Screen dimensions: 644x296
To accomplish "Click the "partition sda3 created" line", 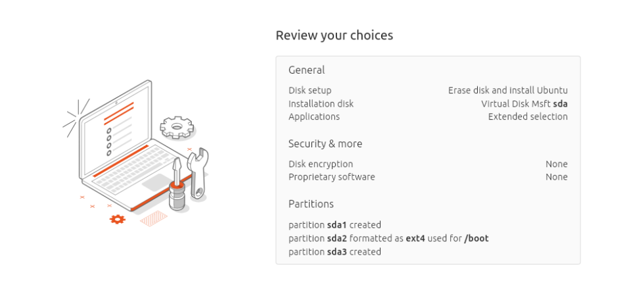I will 334,251.
